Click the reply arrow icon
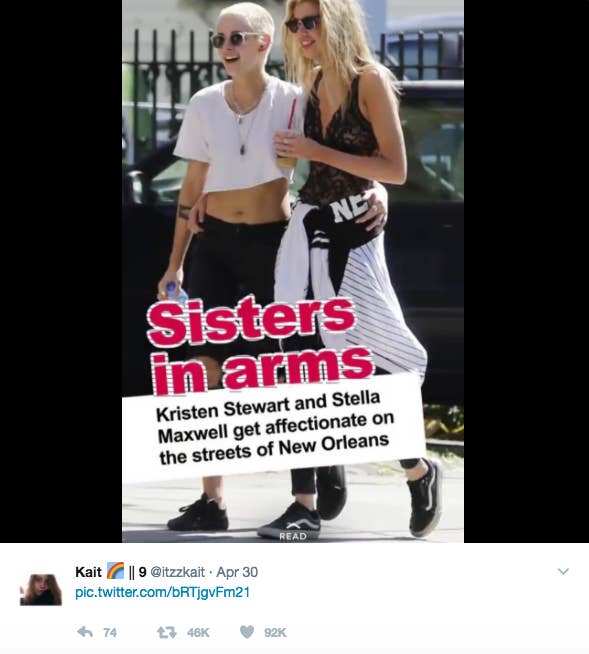Screen dimensions: 589x654 tap(85, 632)
